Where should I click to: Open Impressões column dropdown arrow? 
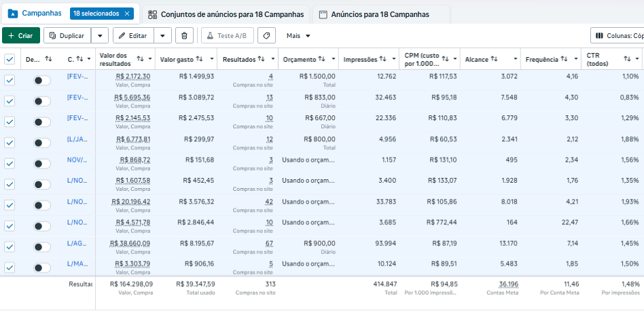point(394,59)
